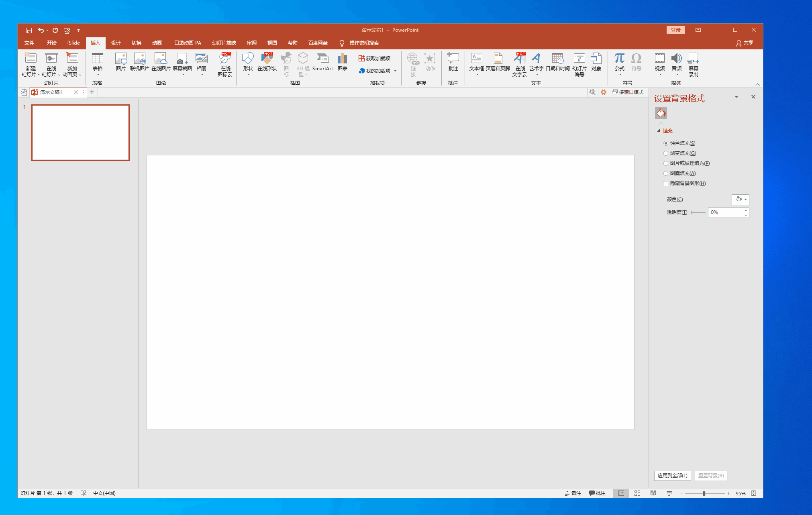812x515 pixels.
Task: Insert an Equation (公式)
Action: 620,63
